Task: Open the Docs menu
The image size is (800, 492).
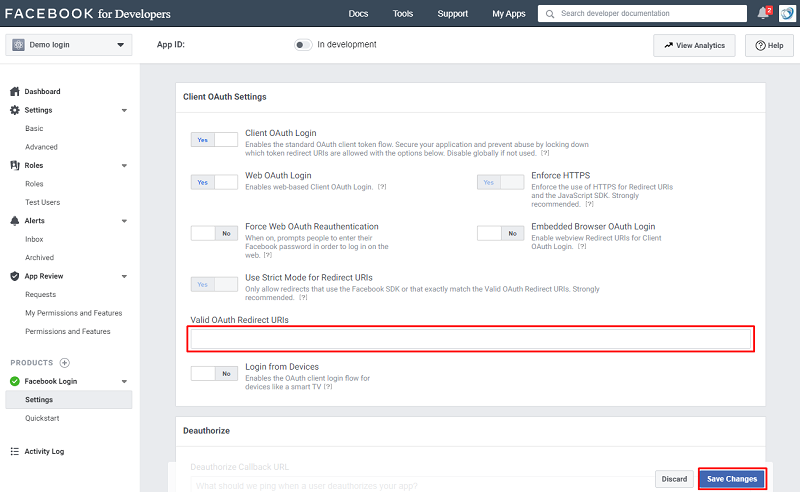Action: click(x=358, y=14)
